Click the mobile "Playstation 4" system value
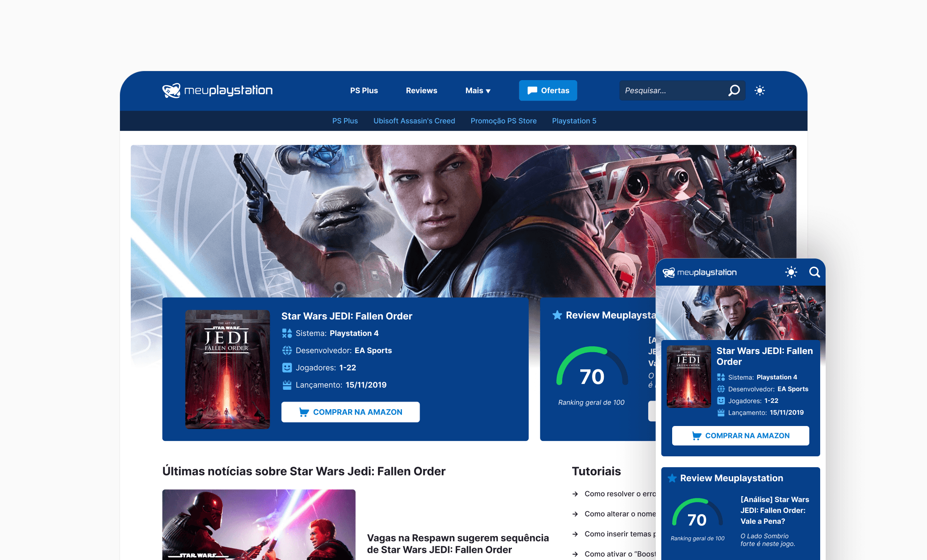The width and height of the screenshot is (927, 560). click(x=777, y=377)
